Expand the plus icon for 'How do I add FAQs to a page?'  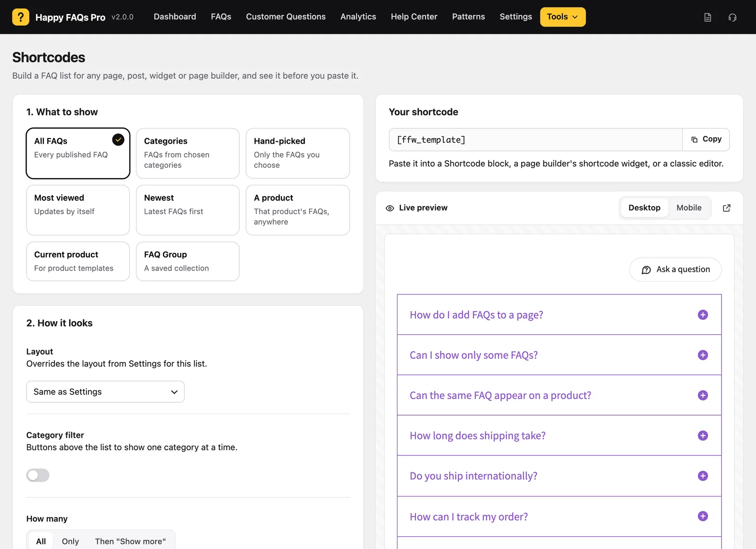[x=703, y=315]
